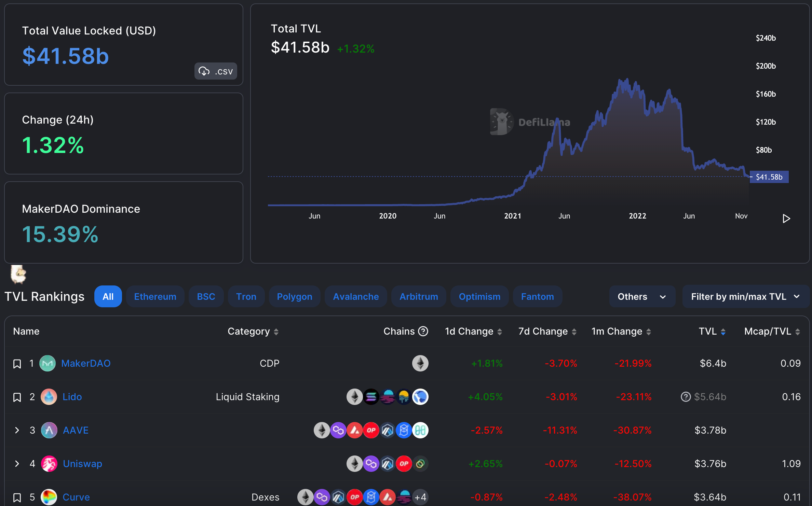Open the Others chains dropdown
This screenshot has height=506, width=812.
coord(642,296)
